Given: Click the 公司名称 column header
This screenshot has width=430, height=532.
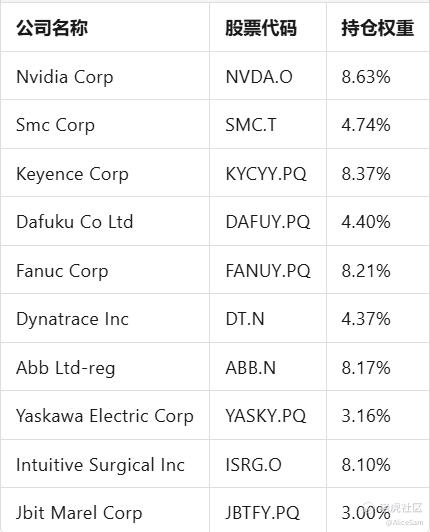Looking at the screenshot, I should coord(52,27).
